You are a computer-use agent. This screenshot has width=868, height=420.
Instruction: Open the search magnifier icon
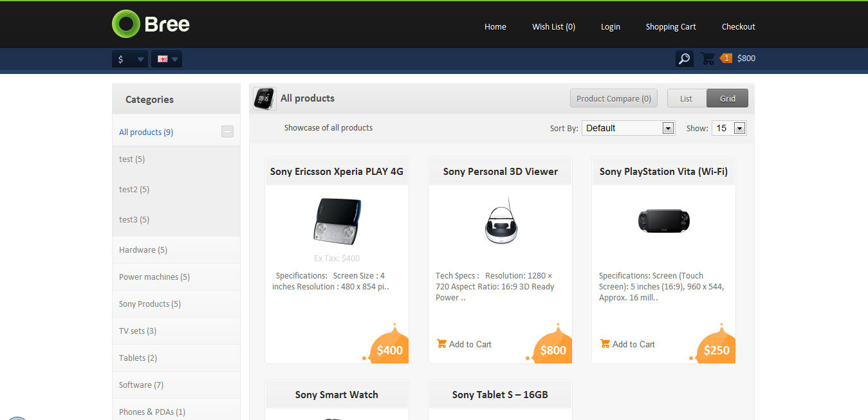685,59
